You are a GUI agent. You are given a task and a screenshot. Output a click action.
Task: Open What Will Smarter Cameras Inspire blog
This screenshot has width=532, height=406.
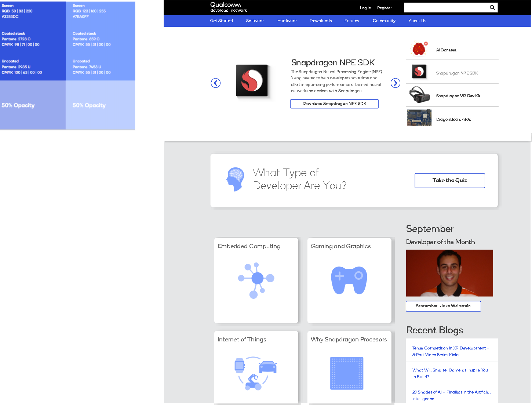click(x=450, y=373)
